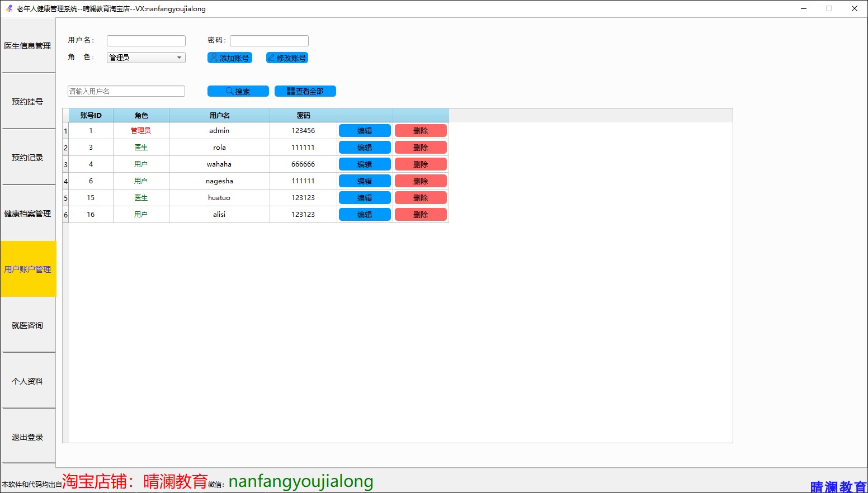Delete the nagesha account row
Viewport: 868px width, 493px height.
[x=421, y=181]
